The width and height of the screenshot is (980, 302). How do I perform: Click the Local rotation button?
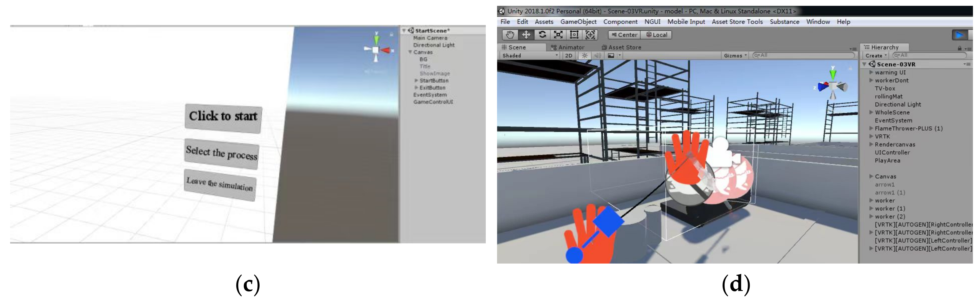point(657,35)
